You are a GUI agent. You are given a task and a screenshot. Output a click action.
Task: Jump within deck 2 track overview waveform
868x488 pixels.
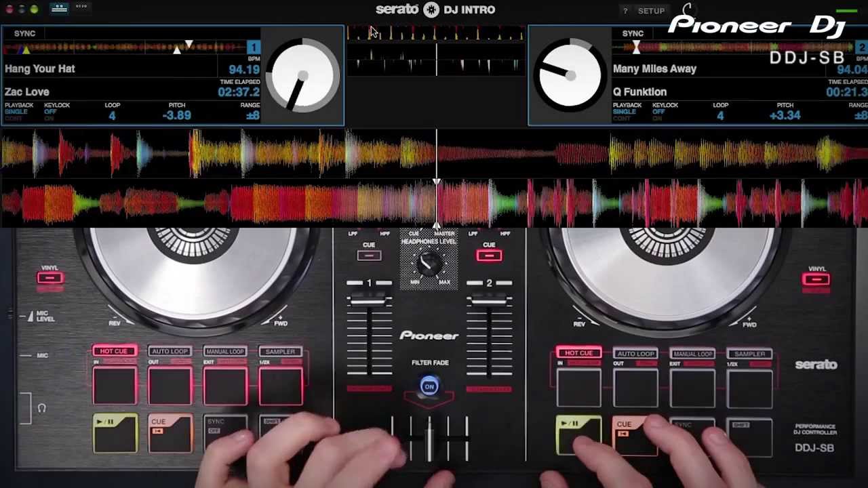733,47
